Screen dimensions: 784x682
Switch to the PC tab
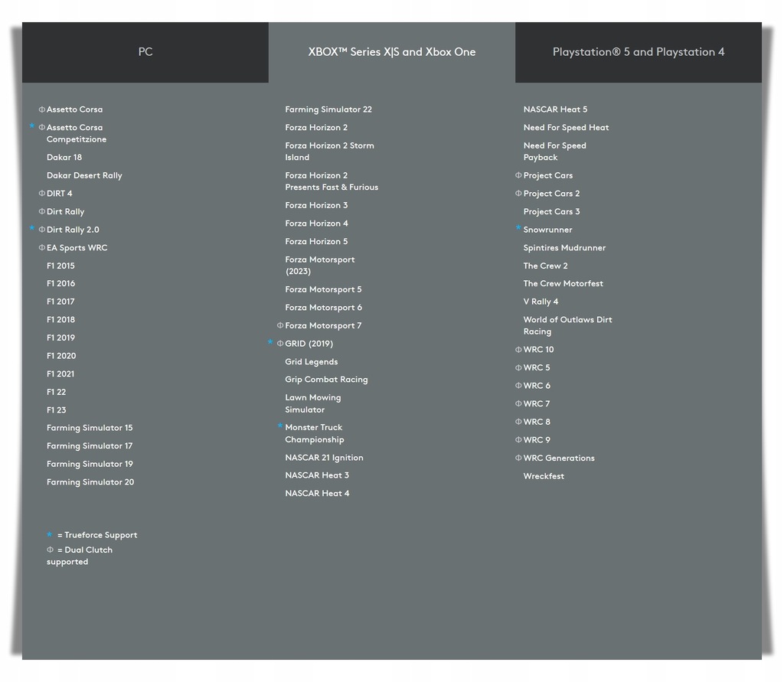145,52
